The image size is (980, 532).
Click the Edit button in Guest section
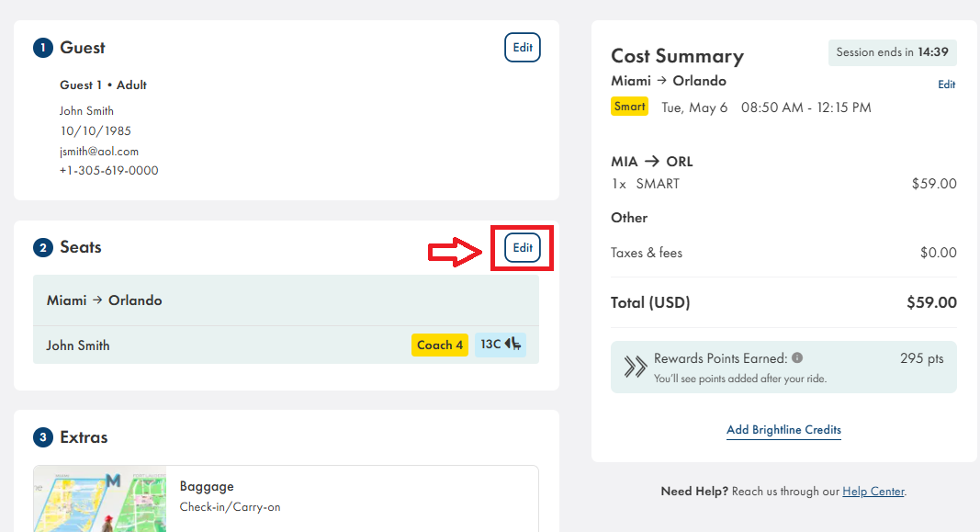[x=522, y=48]
